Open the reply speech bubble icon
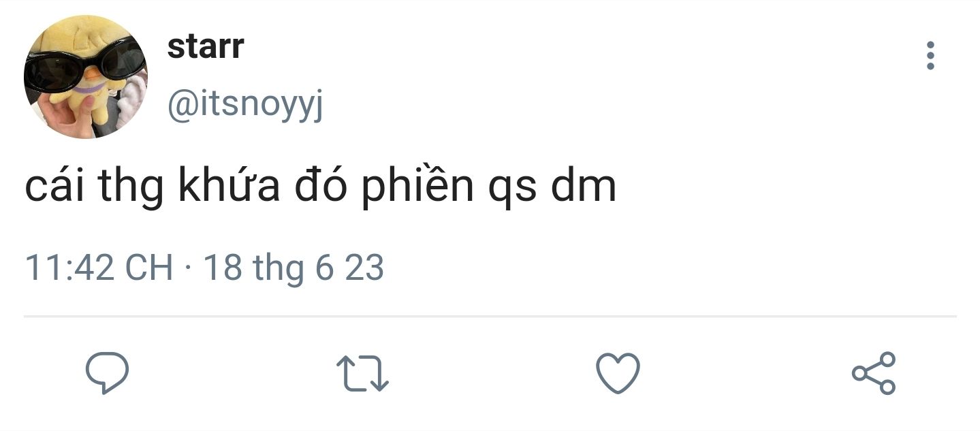Screen dimensions: 980x431 [x=107, y=373]
